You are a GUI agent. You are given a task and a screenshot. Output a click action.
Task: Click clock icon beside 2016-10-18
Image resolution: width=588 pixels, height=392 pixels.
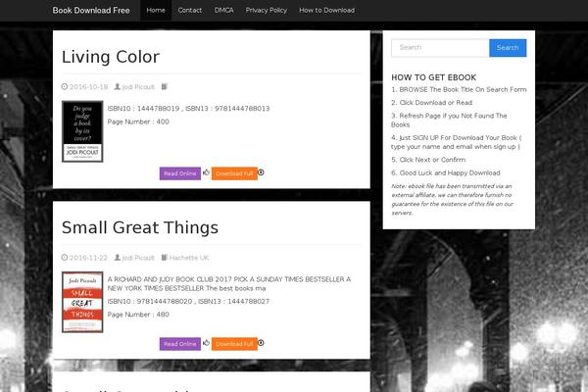(x=65, y=86)
